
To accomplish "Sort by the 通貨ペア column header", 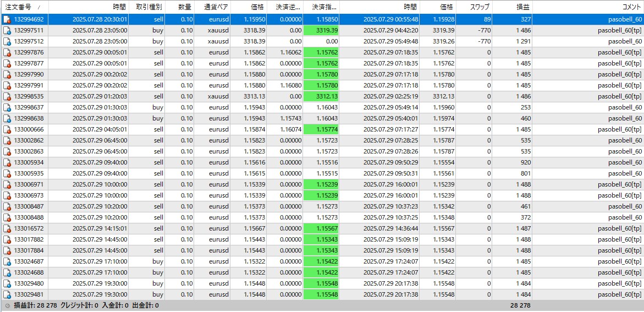I will pos(212,7).
